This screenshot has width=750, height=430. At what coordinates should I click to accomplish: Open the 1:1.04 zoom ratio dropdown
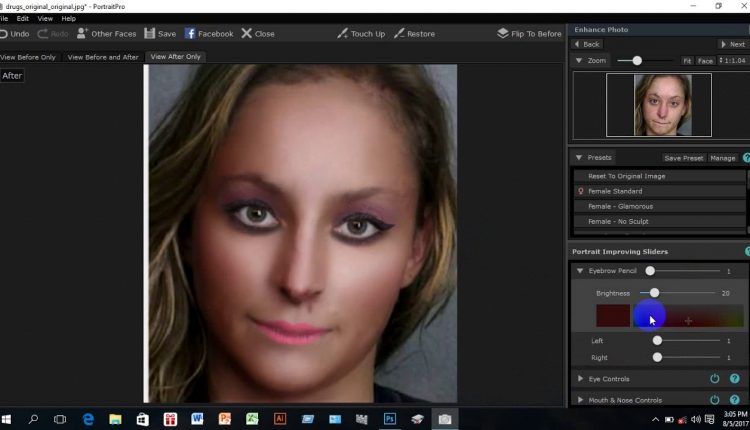[x=732, y=61]
